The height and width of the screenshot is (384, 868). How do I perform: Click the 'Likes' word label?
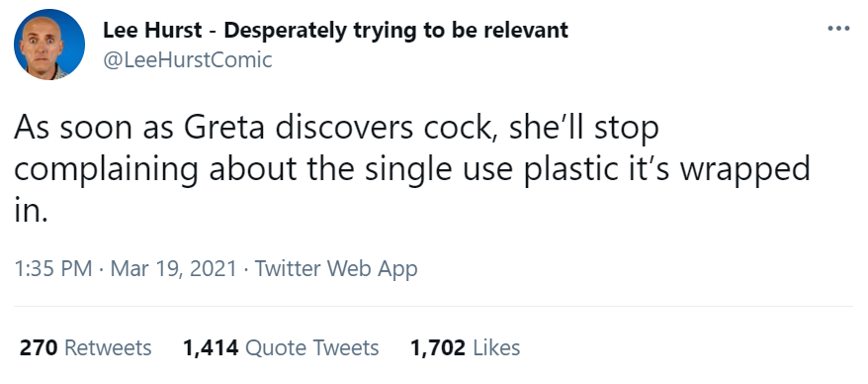click(x=497, y=348)
